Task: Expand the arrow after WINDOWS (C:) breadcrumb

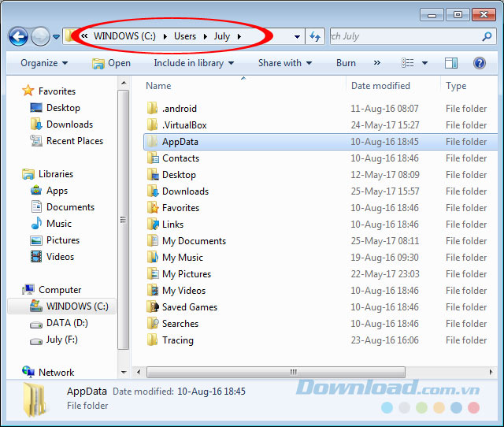Action: tap(165, 36)
